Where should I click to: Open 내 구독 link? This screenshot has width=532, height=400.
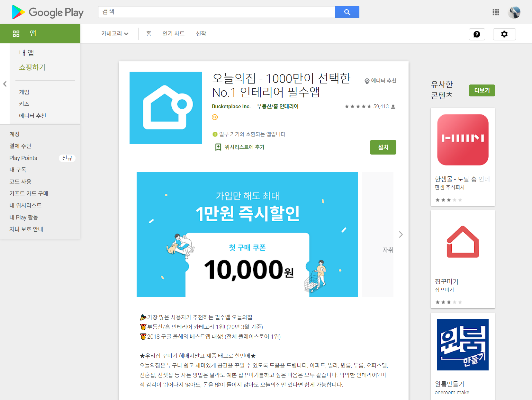(x=18, y=170)
